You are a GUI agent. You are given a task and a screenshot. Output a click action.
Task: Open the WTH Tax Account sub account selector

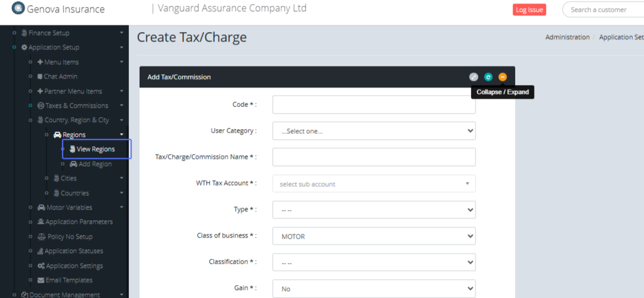(x=374, y=184)
